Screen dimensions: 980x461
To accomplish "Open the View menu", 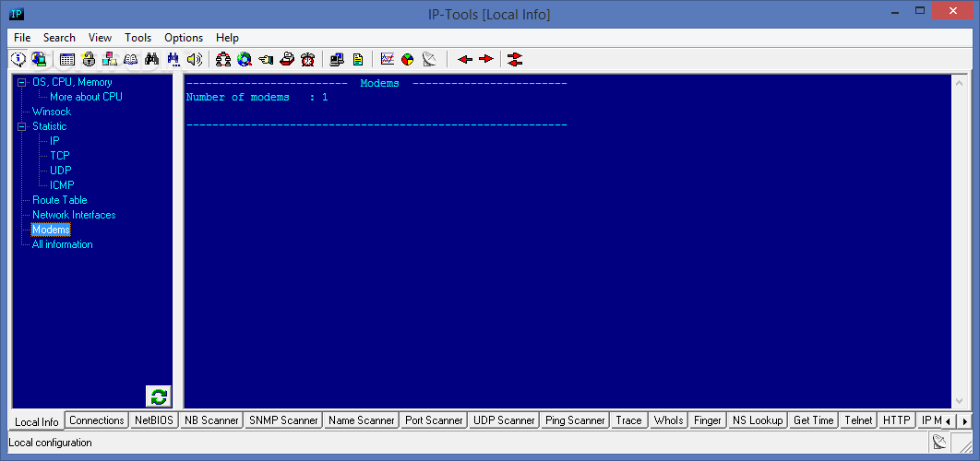I will pos(100,38).
